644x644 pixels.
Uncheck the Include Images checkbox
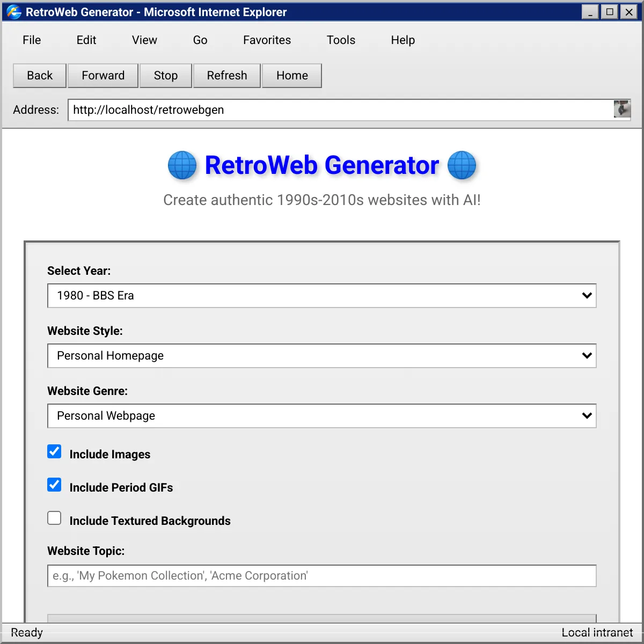pos(54,451)
